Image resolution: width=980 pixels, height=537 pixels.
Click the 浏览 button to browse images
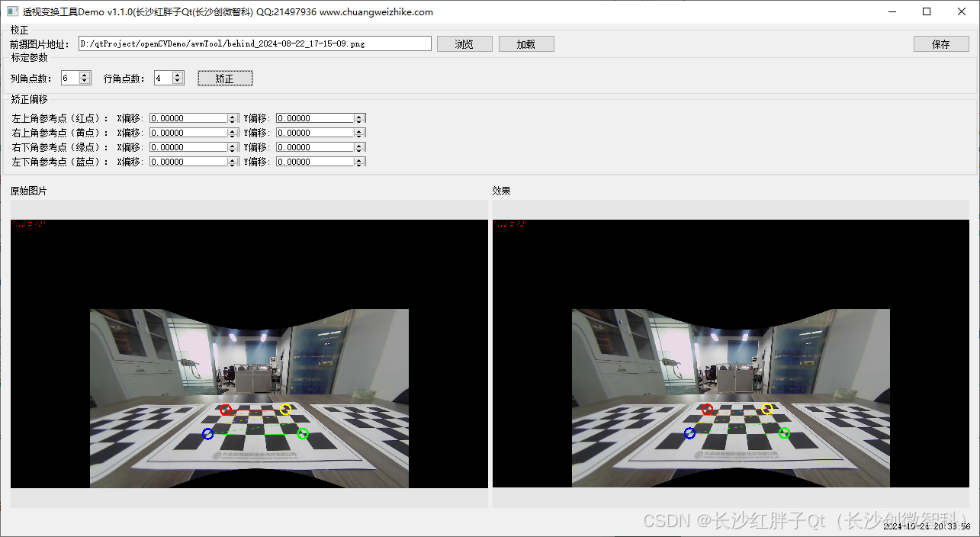tap(464, 43)
